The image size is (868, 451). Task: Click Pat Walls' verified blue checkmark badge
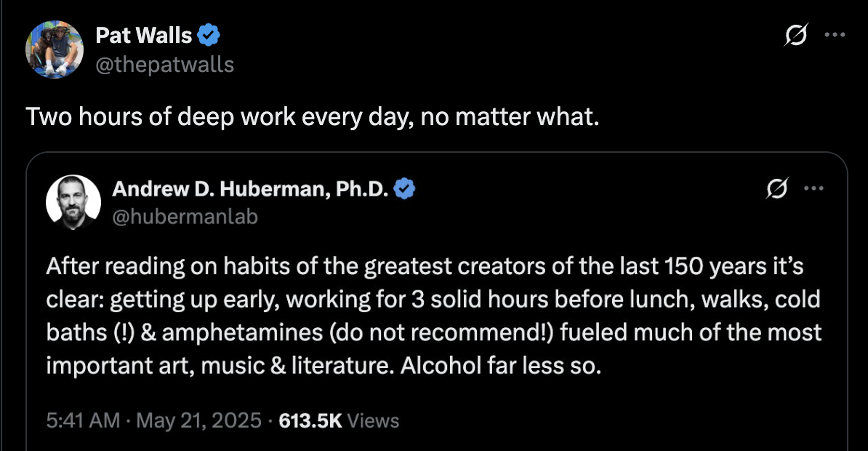tap(210, 34)
